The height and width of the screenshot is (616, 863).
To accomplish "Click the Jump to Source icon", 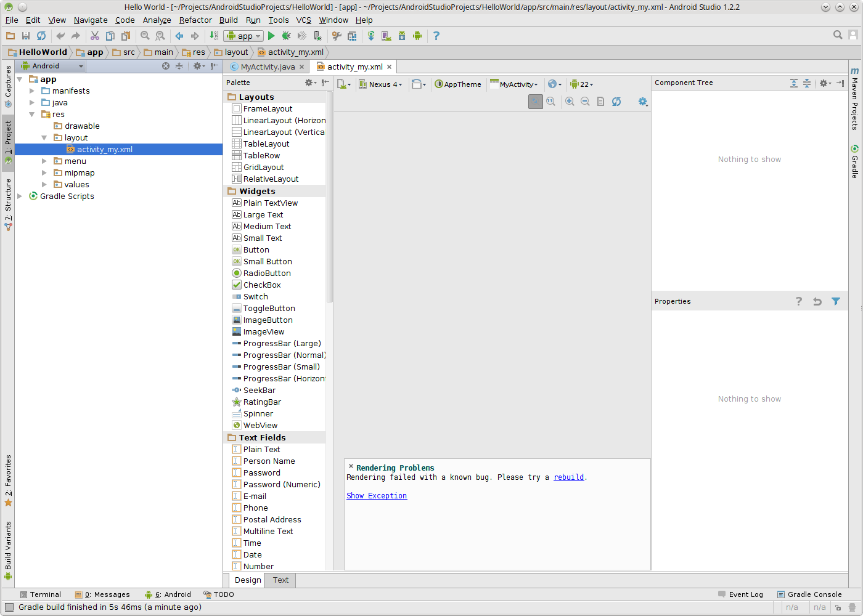I will (600, 102).
